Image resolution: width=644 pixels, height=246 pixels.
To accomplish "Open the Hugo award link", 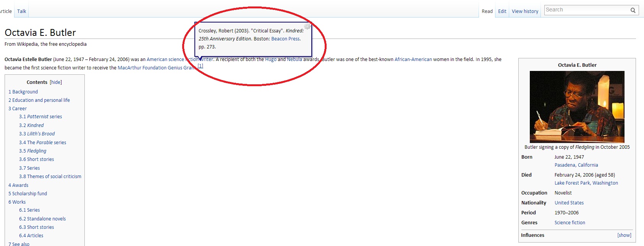I will coord(270,59).
